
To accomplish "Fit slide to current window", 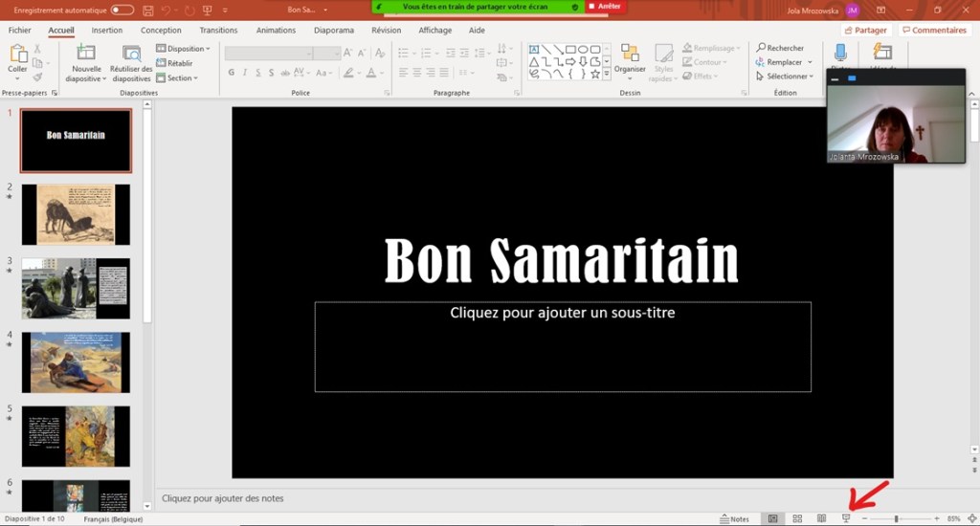I will 972,518.
